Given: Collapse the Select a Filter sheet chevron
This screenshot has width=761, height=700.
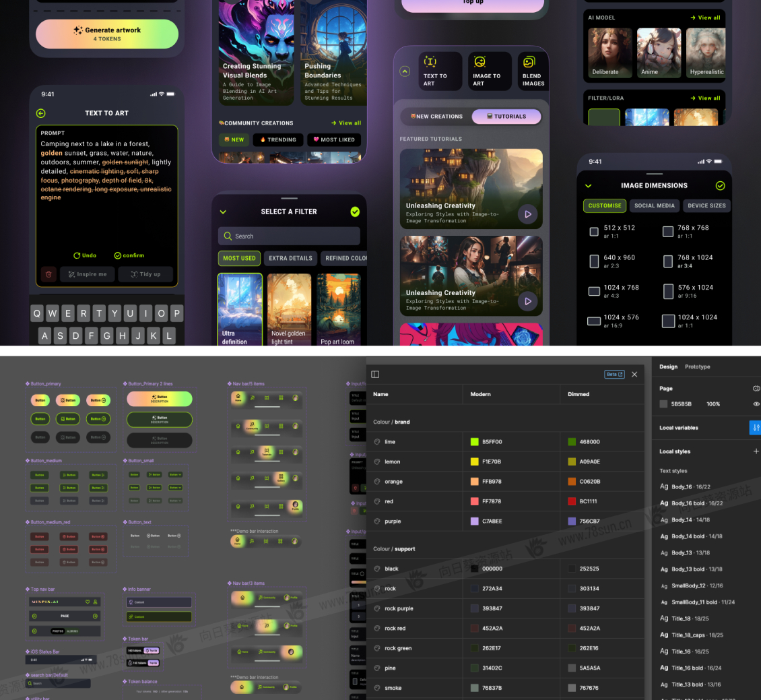Looking at the screenshot, I should tap(224, 212).
